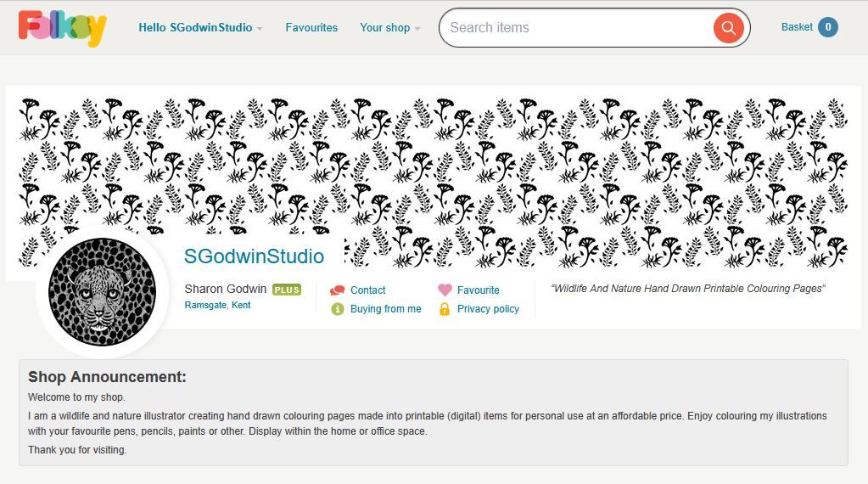This screenshot has height=484, width=868.
Task: Toggle Favourite for this shop
Action: coord(478,290)
